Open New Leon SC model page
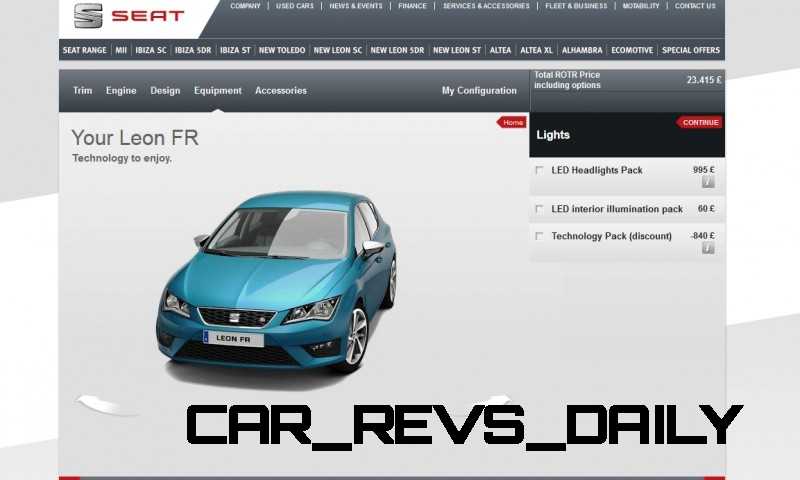 tap(337, 50)
